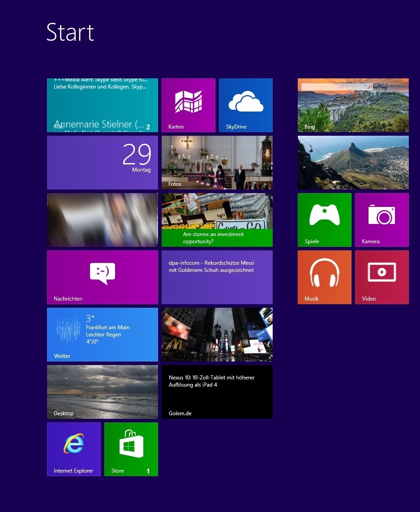Open the Bing search tile
The height and width of the screenshot is (512, 420).
pyautogui.click(x=353, y=105)
